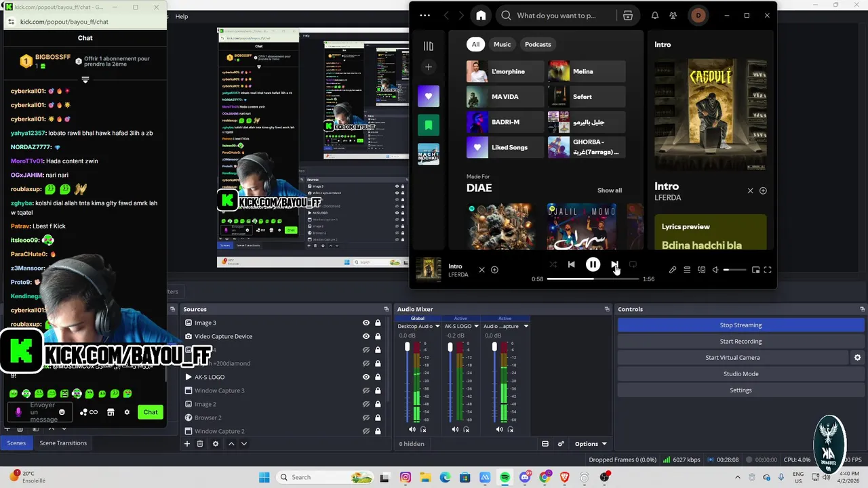Mute AK-S LOGO audio in mixer
Image resolution: width=868 pixels, height=488 pixels.
click(455, 429)
